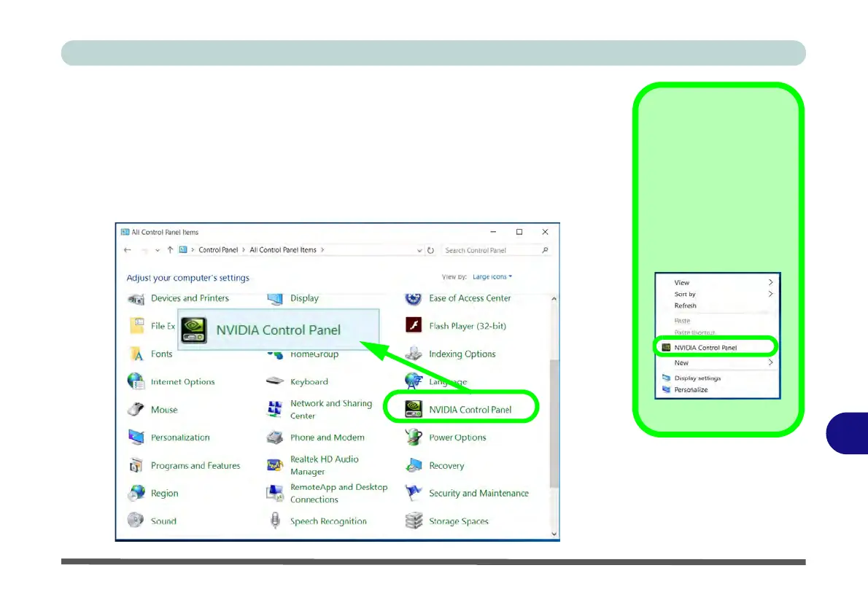Click the Realtek HD Audio Manager icon
Viewport: 868px width, 611px height.
pos(275,465)
